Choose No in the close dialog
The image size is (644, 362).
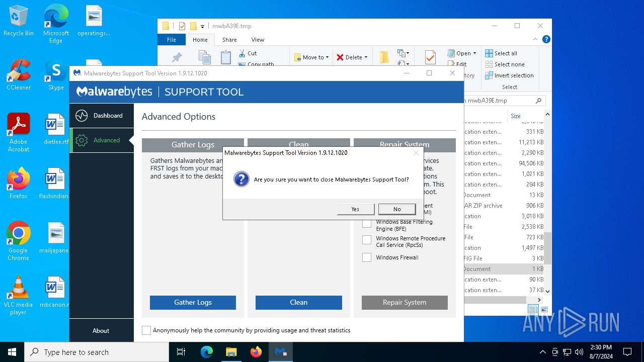(397, 209)
